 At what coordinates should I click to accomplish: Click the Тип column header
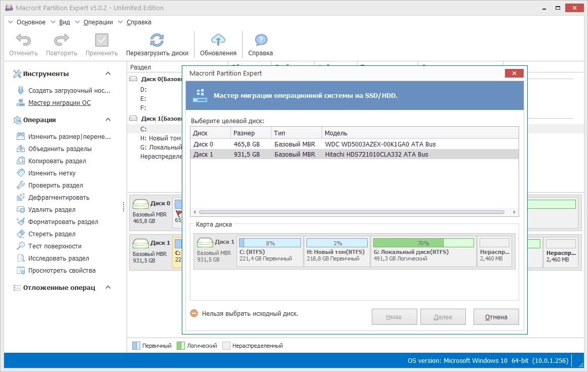click(x=296, y=133)
